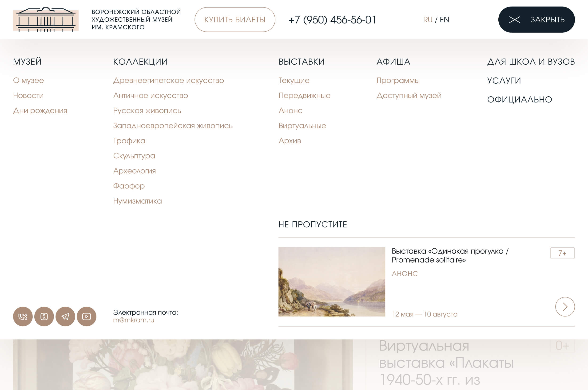Viewport: 588px width, 390px height.
Task: Call the museum phone number
Action: tap(332, 20)
